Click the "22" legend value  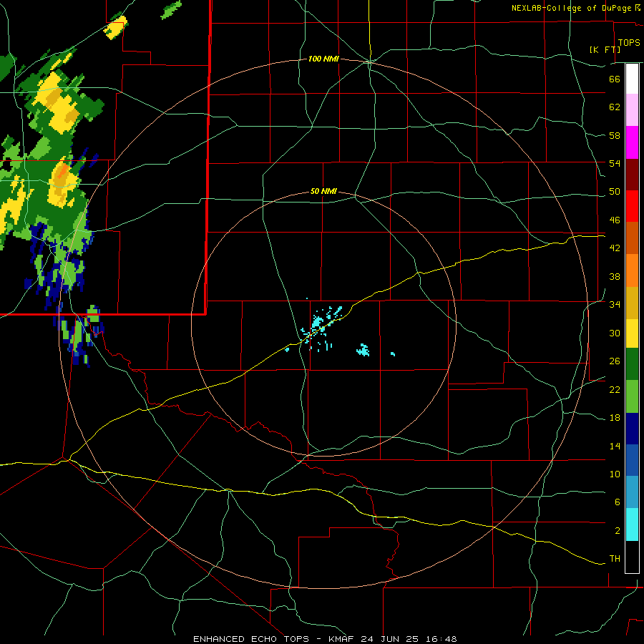615,389
